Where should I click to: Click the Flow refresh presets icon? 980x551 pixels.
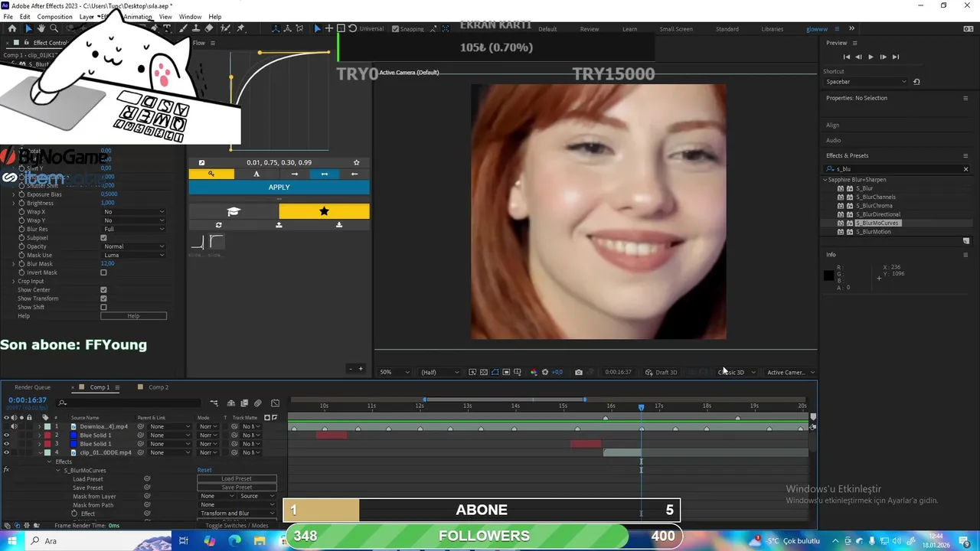click(219, 225)
